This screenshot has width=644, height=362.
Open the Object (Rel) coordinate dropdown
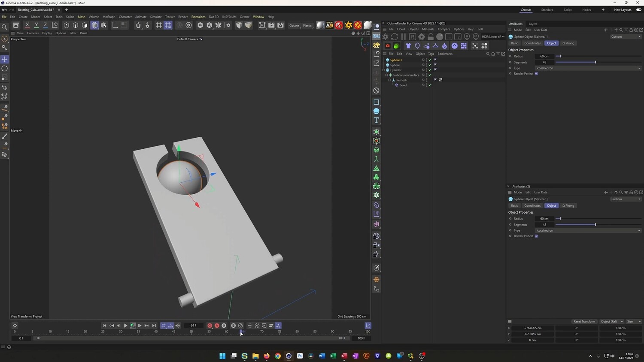tap(611, 322)
